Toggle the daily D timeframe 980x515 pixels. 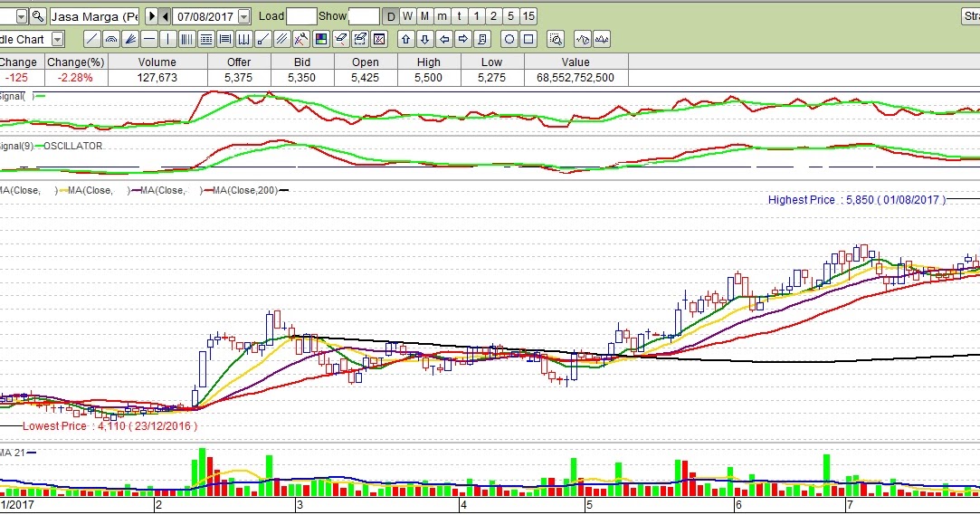pyautogui.click(x=391, y=16)
